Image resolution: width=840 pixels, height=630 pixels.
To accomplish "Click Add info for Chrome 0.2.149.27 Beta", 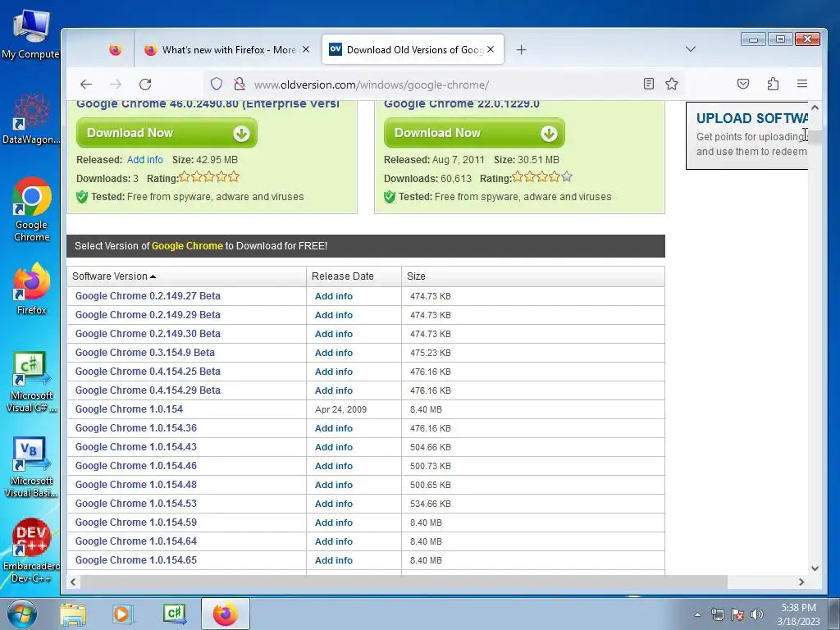I will (x=334, y=296).
